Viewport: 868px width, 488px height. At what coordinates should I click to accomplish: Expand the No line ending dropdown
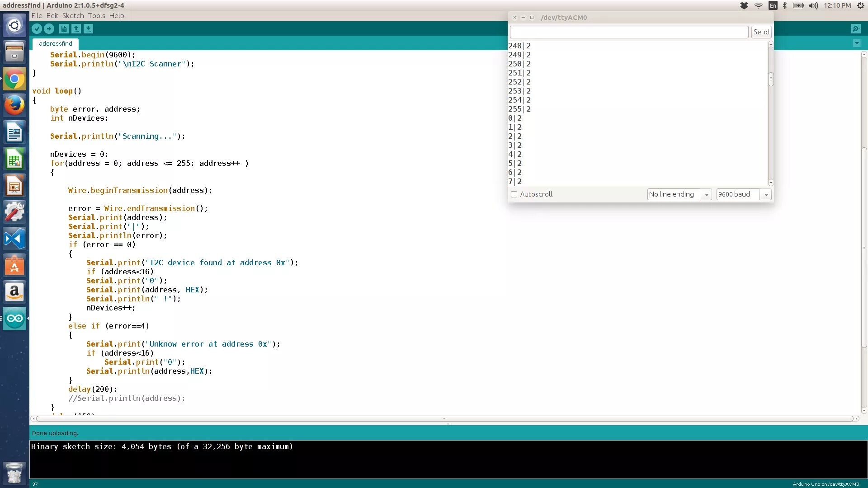pyautogui.click(x=679, y=194)
